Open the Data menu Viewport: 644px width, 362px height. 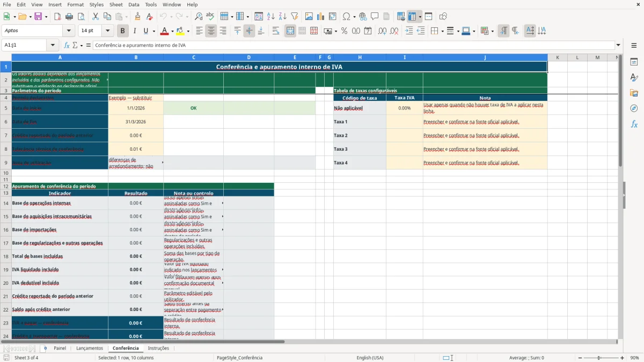(134, 4)
